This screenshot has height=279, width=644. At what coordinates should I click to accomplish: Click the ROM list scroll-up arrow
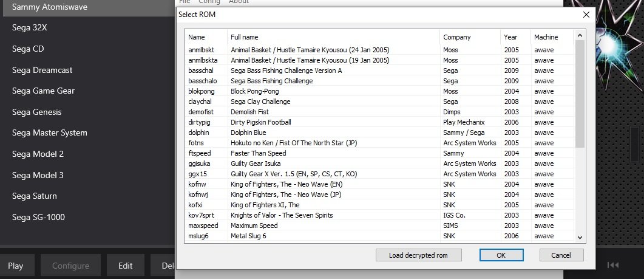click(580, 36)
